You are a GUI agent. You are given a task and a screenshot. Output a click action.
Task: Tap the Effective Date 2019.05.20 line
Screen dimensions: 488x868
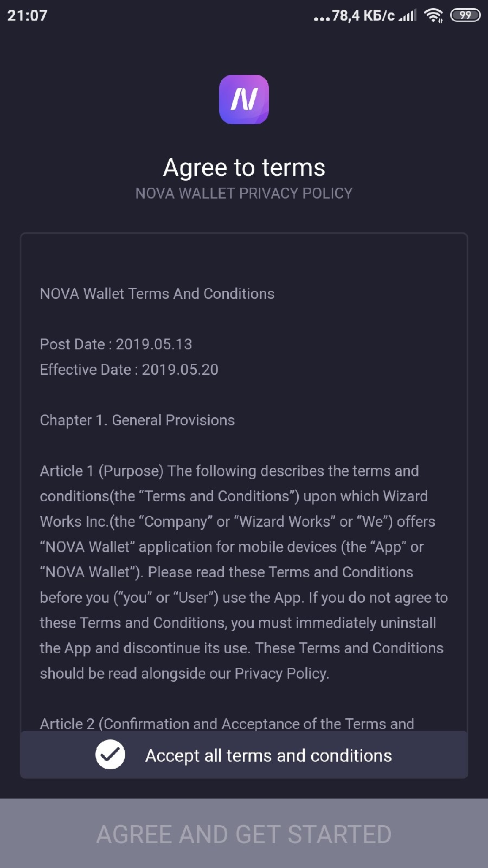click(129, 369)
